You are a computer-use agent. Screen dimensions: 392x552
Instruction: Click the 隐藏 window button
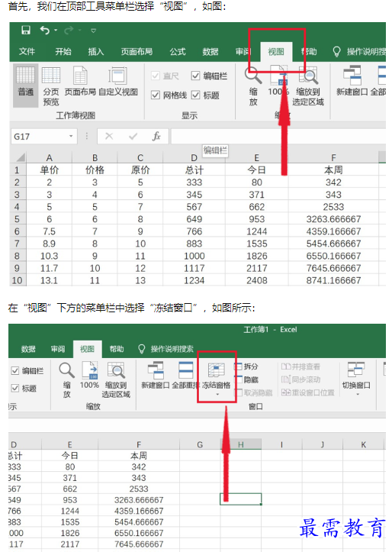(x=246, y=379)
